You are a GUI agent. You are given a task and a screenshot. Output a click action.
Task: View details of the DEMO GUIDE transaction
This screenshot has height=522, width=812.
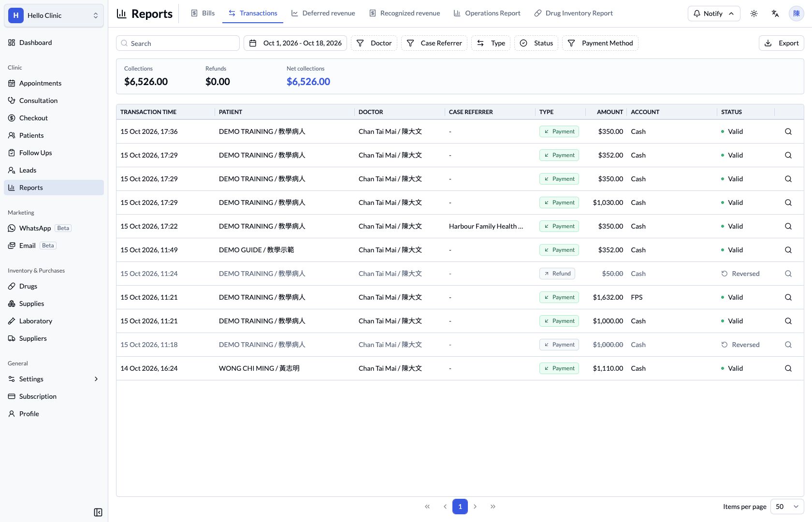(788, 250)
